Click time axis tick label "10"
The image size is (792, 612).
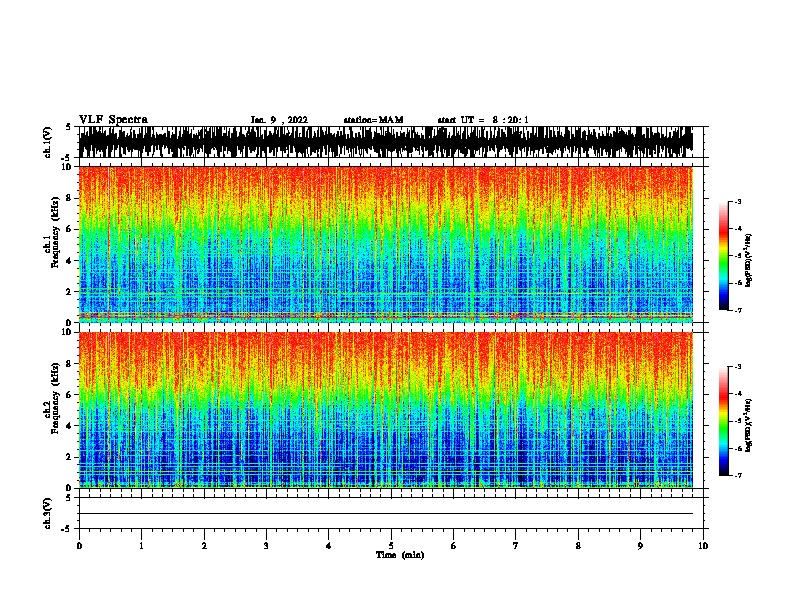point(703,546)
